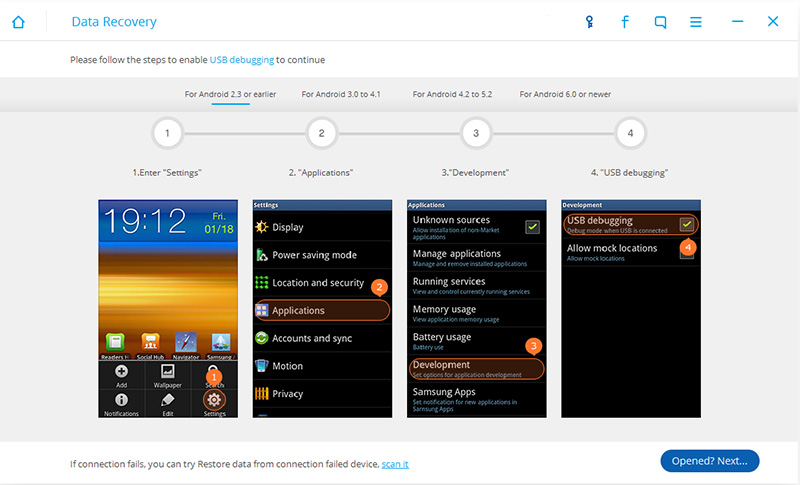Switch to For Android 4.2 to 5.2 tab
The image size is (800, 485).
tap(452, 94)
